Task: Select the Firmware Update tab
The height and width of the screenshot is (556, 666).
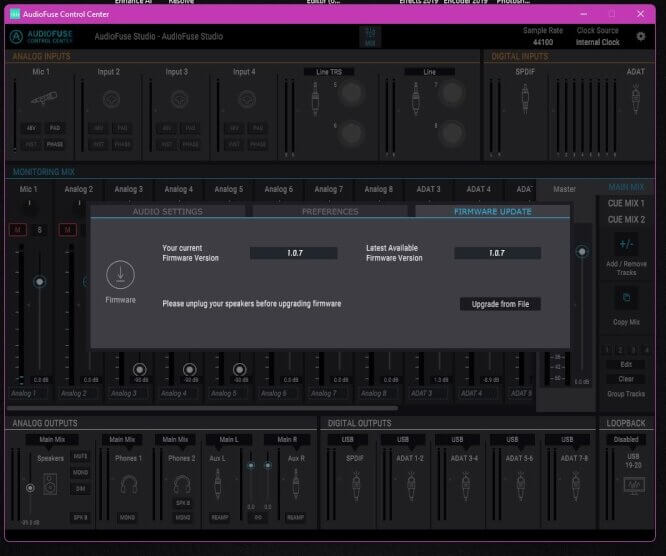Action: (x=493, y=212)
